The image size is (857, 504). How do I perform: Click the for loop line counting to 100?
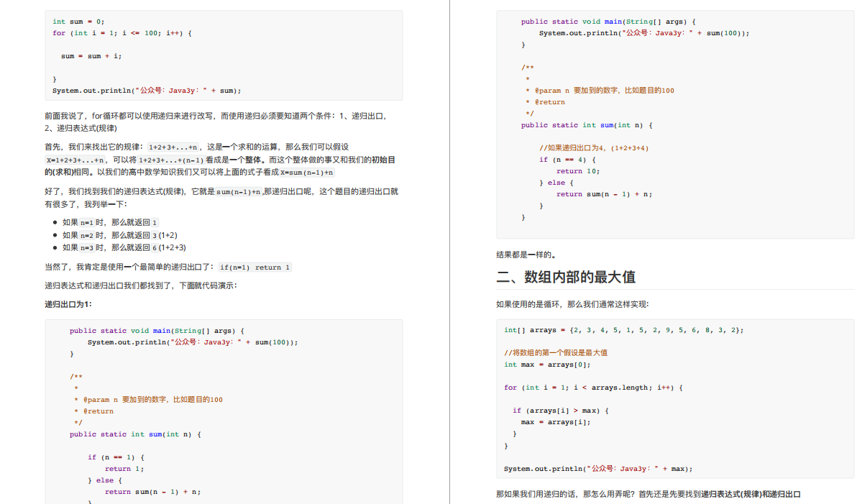tap(122, 33)
